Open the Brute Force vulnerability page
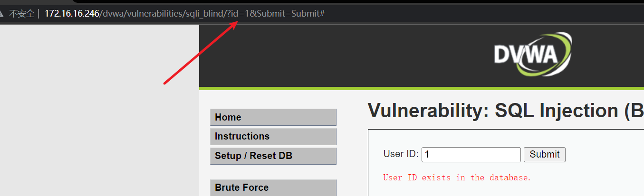Viewport: 644px width, 196px height. (x=273, y=187)
